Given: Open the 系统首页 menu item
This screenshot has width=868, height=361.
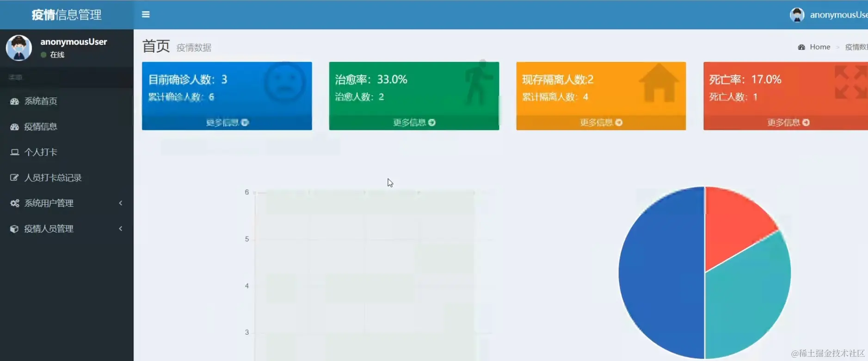Looking at the screenshot, I should (67, 101).
